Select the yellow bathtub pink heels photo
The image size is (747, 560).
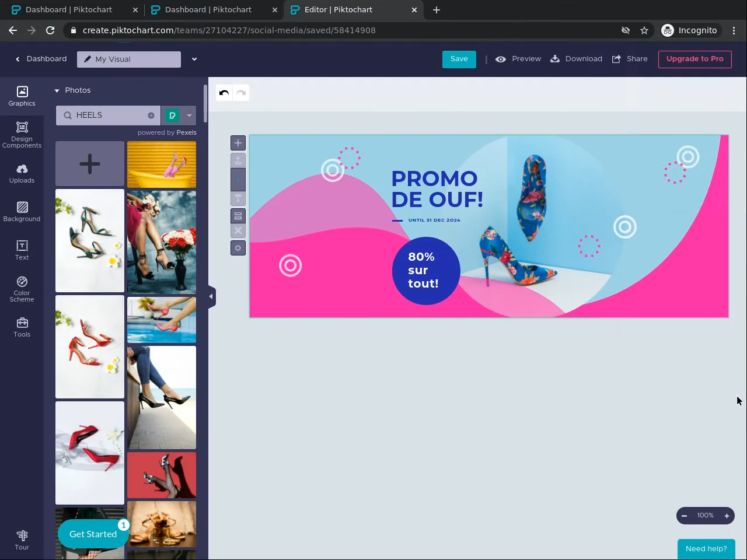click(162, 164)
